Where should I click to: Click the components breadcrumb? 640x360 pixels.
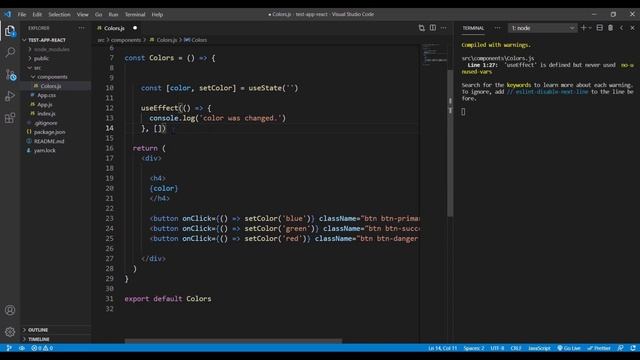[x=126, y=40]
